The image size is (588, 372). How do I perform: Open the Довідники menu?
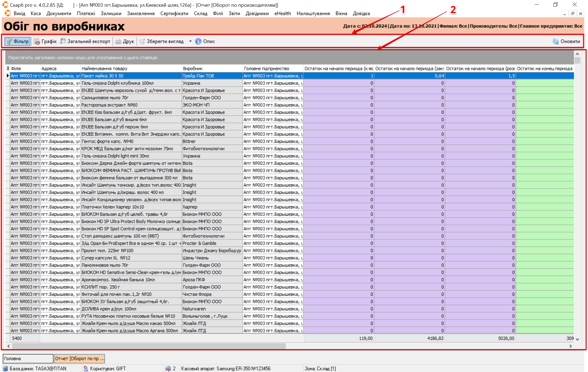257,13
